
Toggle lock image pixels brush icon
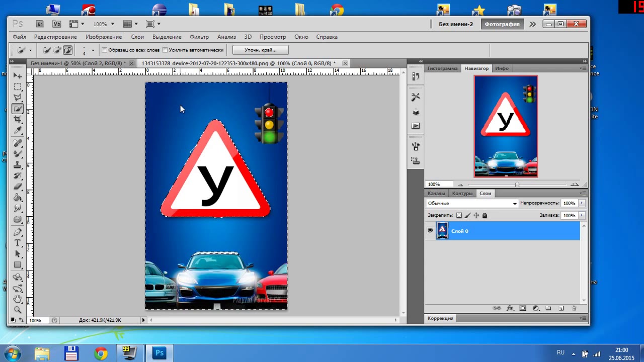tap(467, 215)
